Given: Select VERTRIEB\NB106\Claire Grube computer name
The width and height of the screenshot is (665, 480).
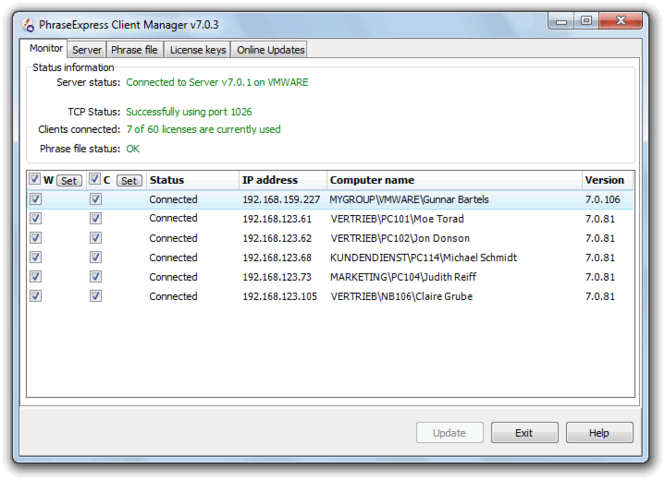Looking at the screenshot, I should tap(401, 296).
